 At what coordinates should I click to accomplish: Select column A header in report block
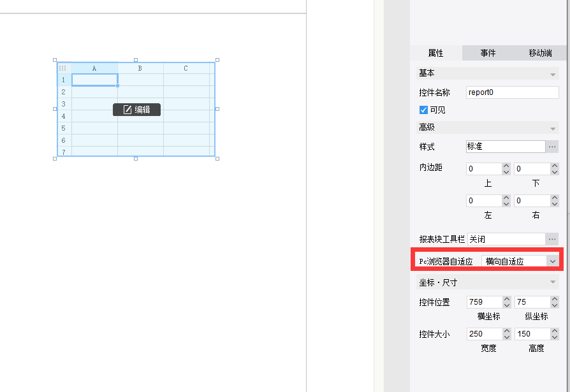[94, 68]
